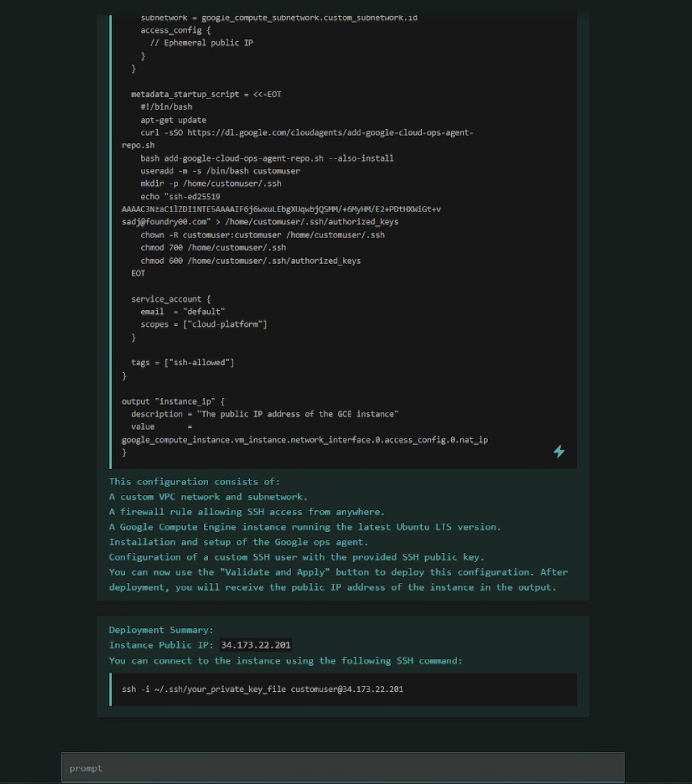Click 'A firewall rule allowing SSH access' line
This screenshot has height=784, width=692.
(x=247, y=512)
